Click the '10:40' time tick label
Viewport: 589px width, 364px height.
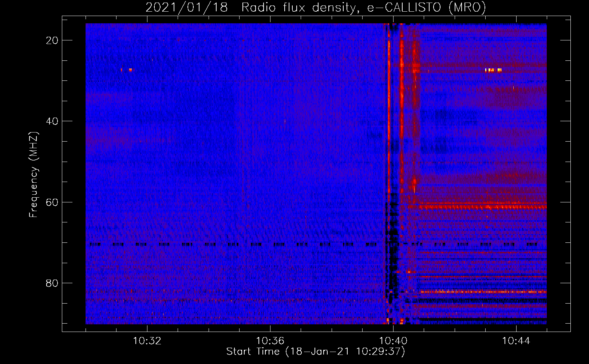point(393,341)
